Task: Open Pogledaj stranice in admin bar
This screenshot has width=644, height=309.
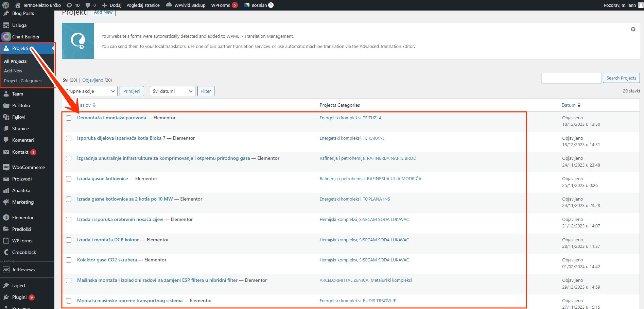Action: coord(143,5)
